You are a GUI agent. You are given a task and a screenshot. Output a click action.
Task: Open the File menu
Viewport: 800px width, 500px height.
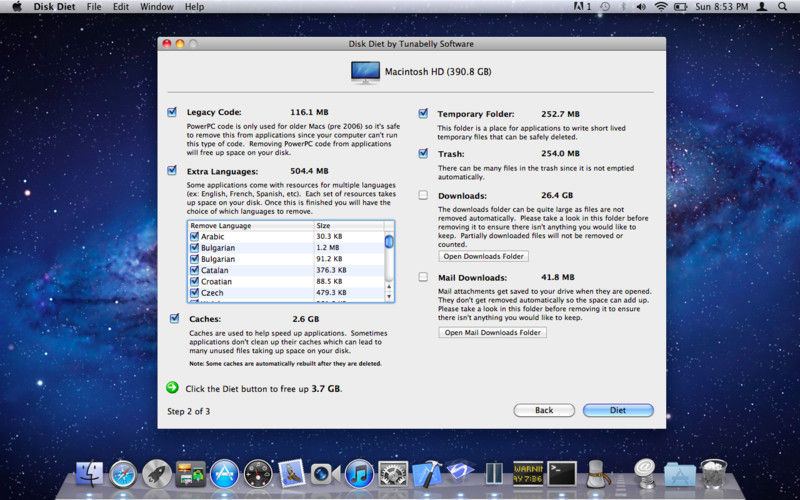click(94, 7)
